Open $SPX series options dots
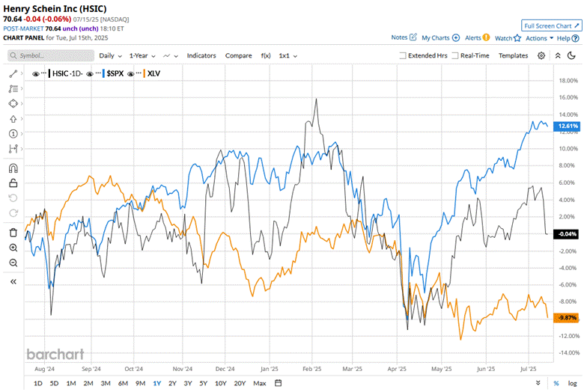This screenshot has width=584, height=392. coord(97,73)
